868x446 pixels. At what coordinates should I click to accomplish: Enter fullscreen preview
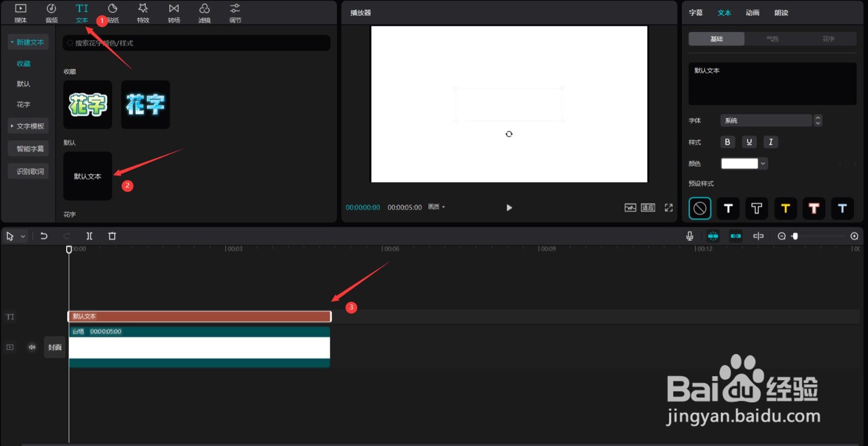coord(669,207)
